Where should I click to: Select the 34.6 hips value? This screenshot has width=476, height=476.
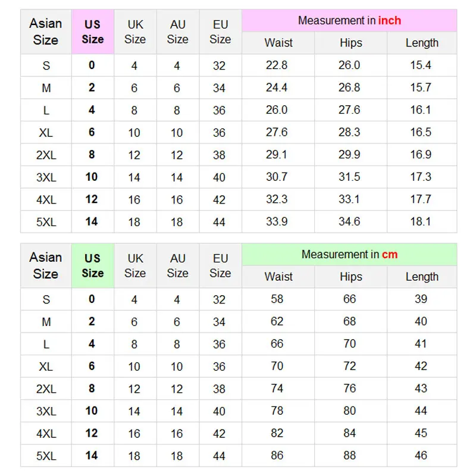click(x=349, y=221)
